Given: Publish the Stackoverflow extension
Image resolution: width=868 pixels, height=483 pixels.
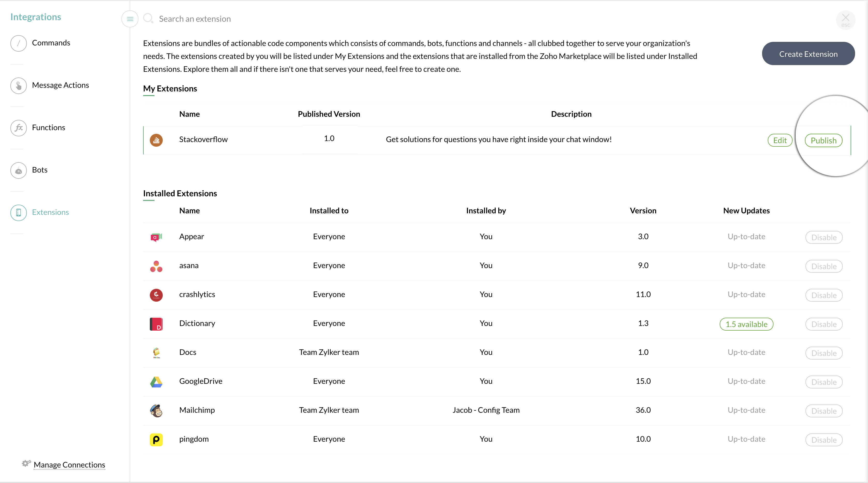Looking at the screenshot, I should pyautogui.click(x=823, y=141).
